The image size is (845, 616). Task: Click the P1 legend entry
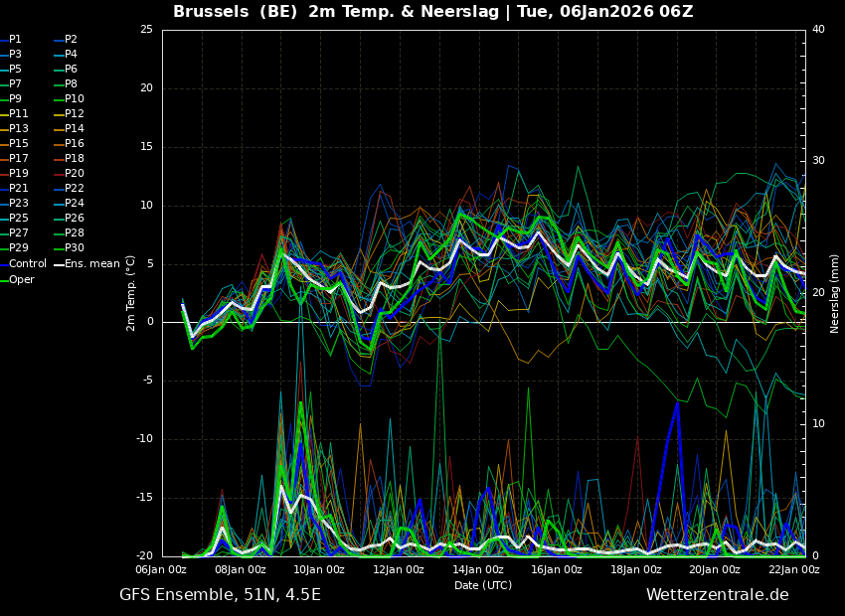11,40
